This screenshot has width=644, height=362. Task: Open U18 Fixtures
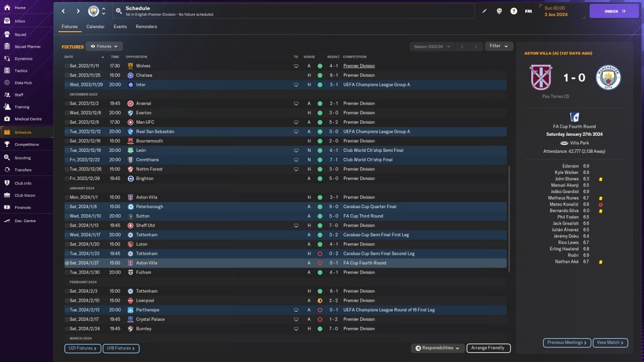pos(121,348)
